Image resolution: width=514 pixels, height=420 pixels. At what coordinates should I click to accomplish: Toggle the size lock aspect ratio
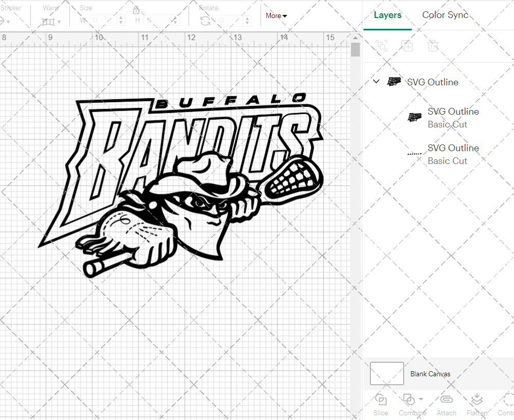click(x=136, y=10)
